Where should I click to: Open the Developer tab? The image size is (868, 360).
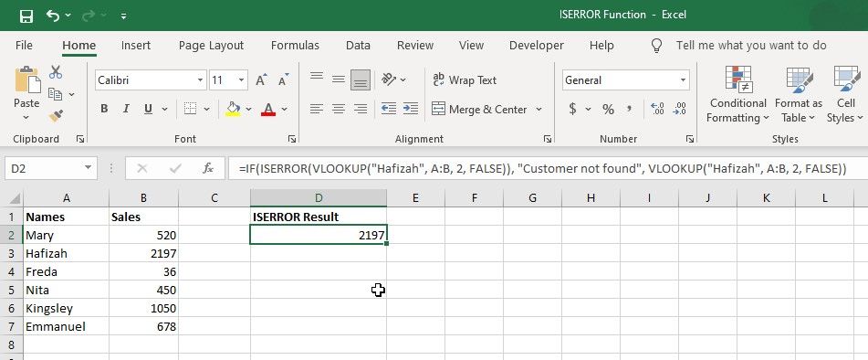point(537,46)
